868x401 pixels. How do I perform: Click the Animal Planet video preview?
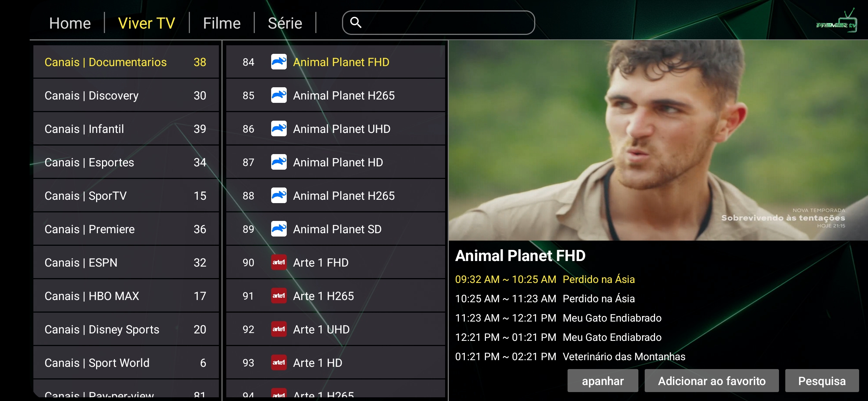point(658,140)
